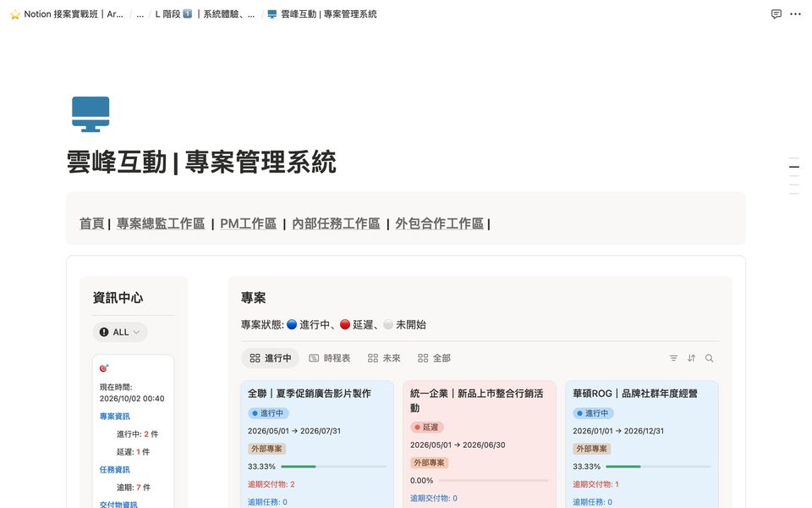The image size is (812, 508).
Task: Click the 現在時間 2026/10/02 00:40 text
Action: coord(132,393)
